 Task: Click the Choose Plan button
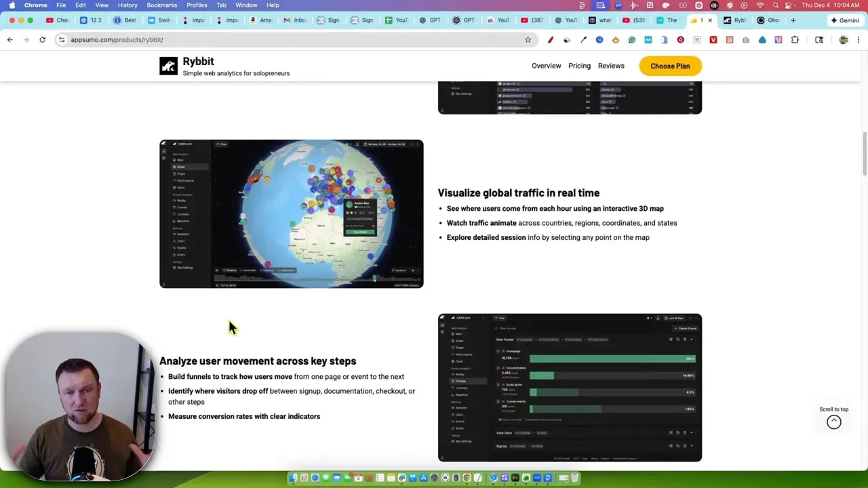(x=670, y=66)
